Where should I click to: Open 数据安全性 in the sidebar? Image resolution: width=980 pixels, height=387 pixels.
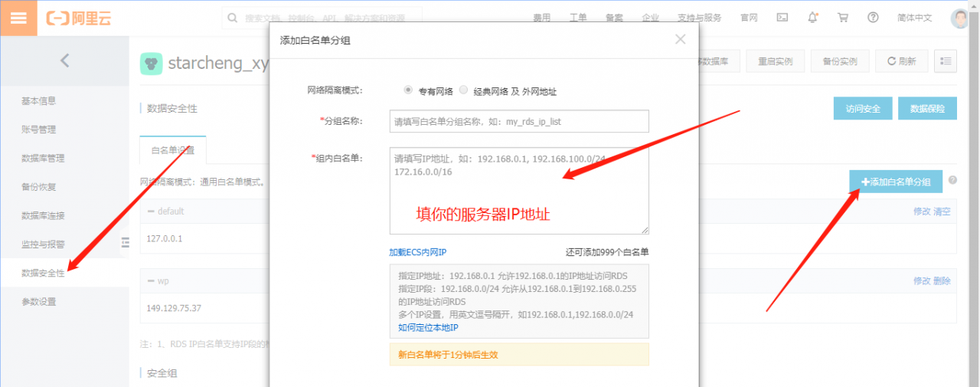tap(43, 273)
